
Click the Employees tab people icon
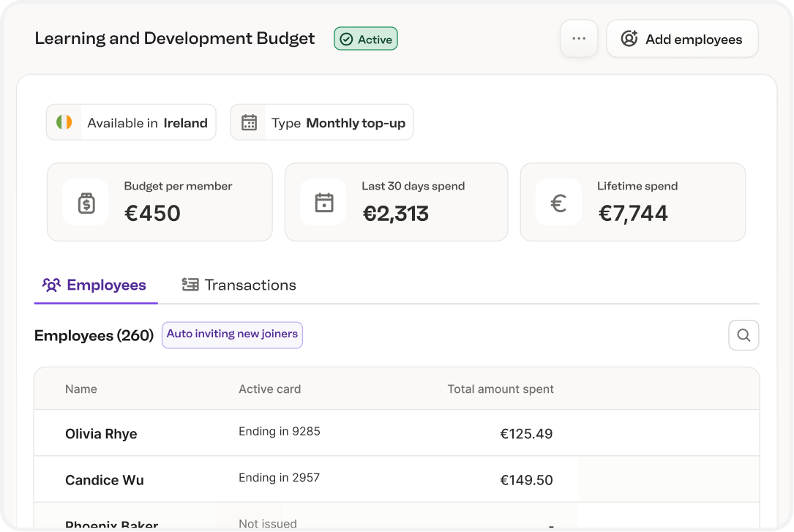51,285
